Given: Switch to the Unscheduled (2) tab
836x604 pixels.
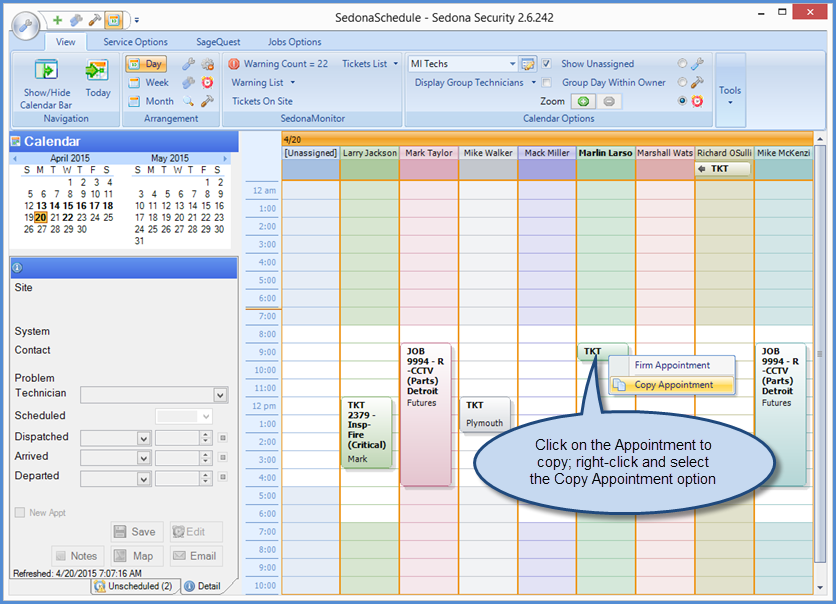Looking at the screenshot, I should [135, 586].
